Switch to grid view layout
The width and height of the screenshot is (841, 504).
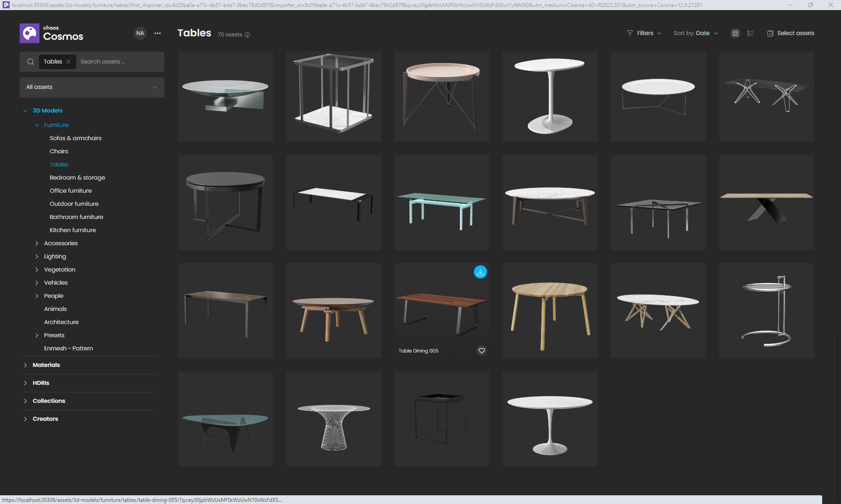pyautogui.click(x=735, y=33)
